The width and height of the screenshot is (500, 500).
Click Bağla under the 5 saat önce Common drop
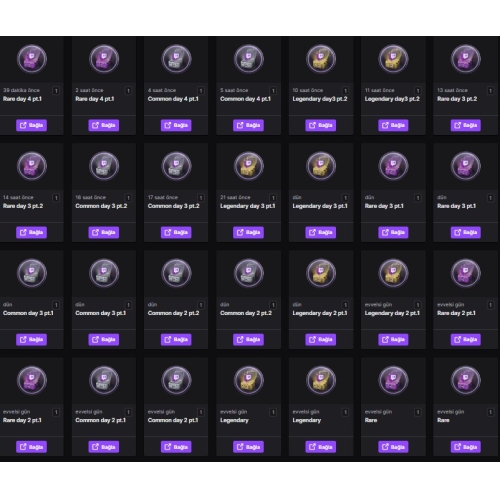pos(248,125)
